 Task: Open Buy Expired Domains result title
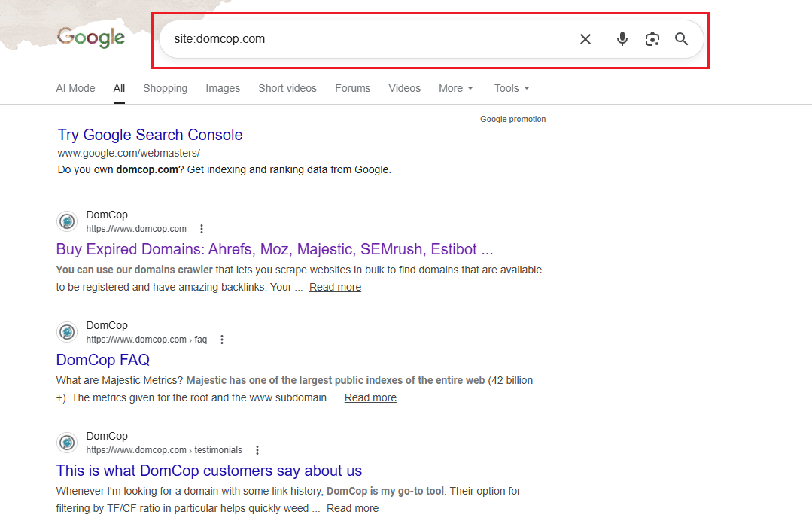pyautogui.click(x=275, y=249)
